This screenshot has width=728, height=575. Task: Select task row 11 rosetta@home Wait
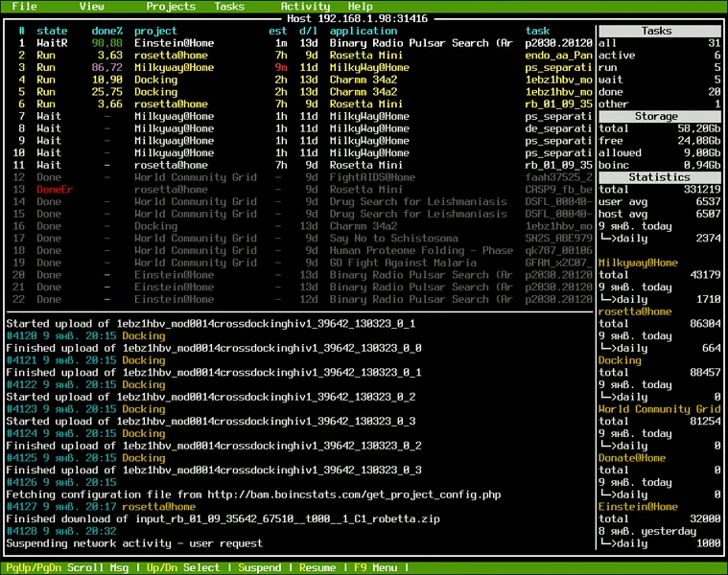pyautogui.click(x=299, y=165)
